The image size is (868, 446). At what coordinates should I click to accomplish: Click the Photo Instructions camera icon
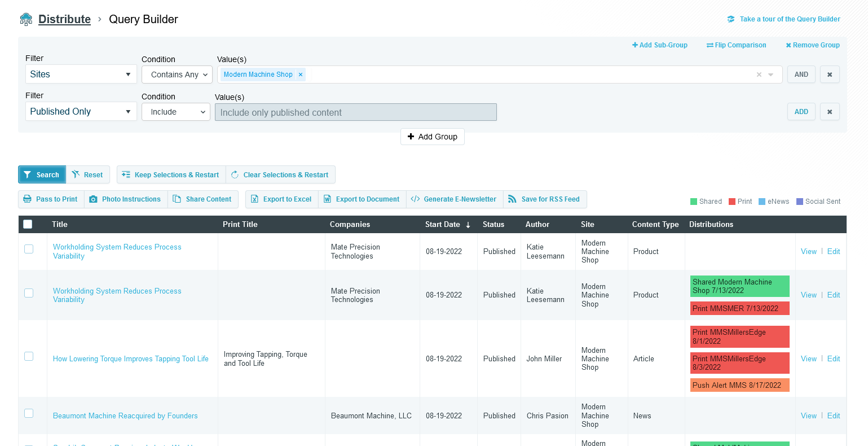click(94, 199)
